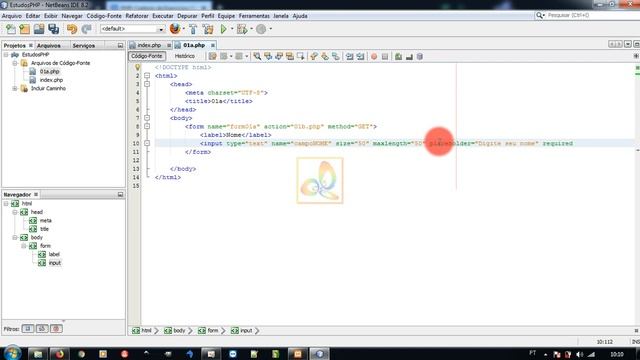Image resolution: width=640 pixels, height=360 pixels.
Task: Click the Pesquisar search field
Action: 588,15
